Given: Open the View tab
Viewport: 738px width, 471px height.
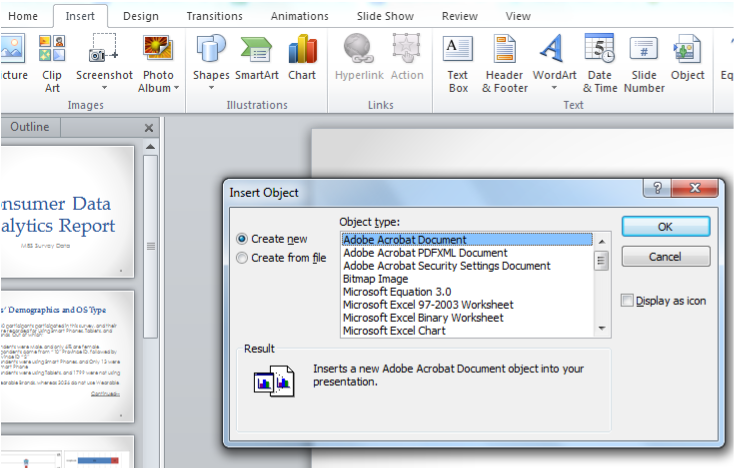Looking at the screenshot, I should click(x=518, y=16).
